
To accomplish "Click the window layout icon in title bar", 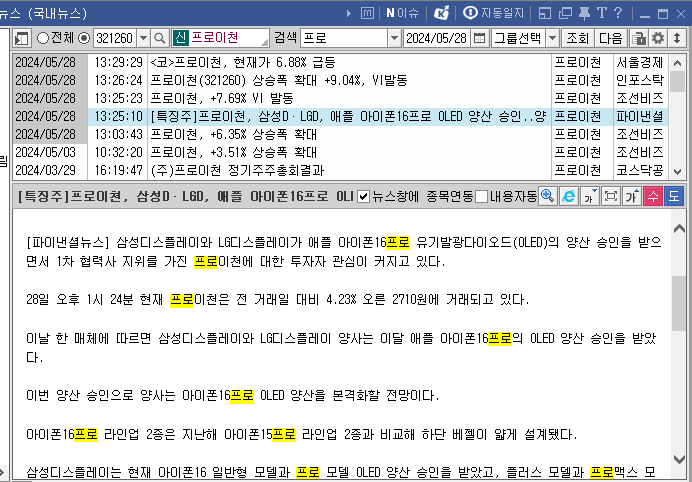I will [x=545, y=14].
